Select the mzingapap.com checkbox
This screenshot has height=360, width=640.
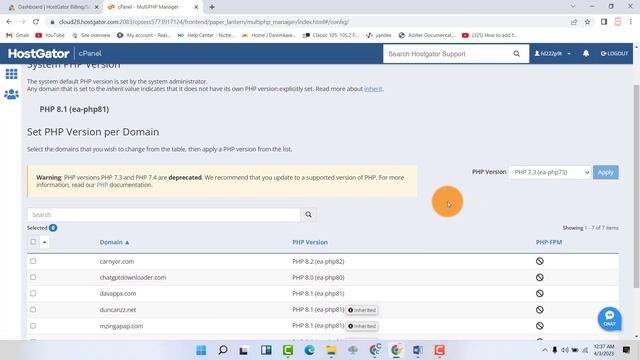(33, 326)
